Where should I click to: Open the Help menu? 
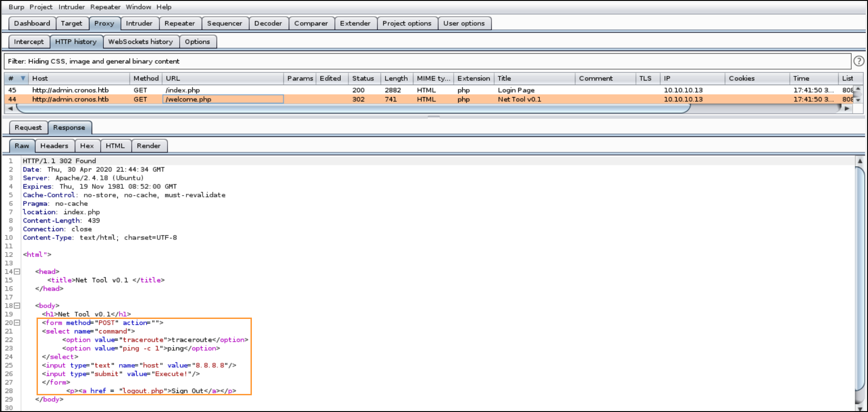[x=164, y=7]
